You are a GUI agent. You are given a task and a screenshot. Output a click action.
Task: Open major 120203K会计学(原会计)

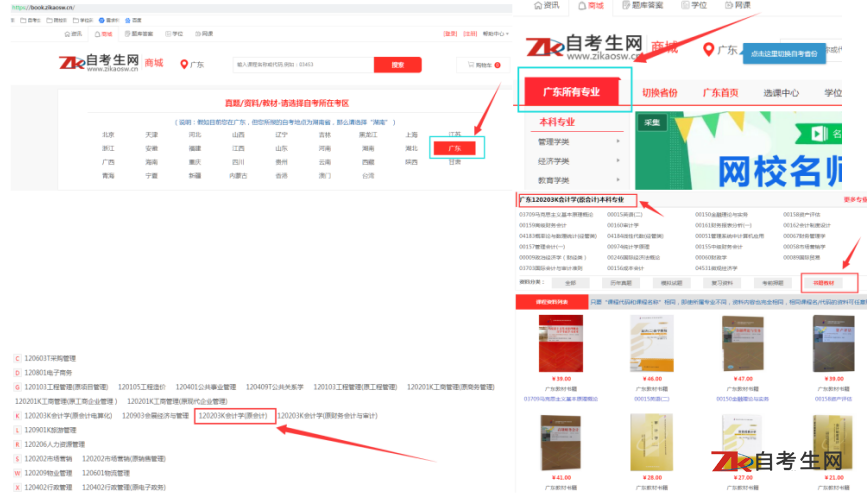233,416
